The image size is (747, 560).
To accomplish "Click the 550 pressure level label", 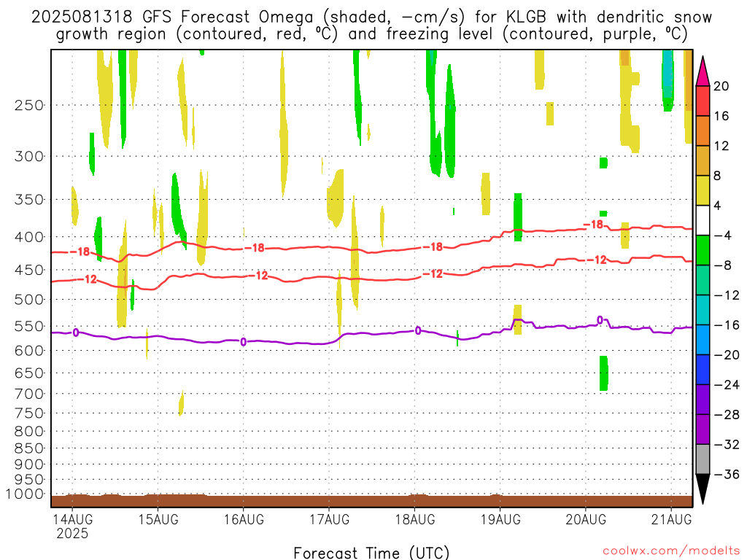I will [x=29, y=327].
